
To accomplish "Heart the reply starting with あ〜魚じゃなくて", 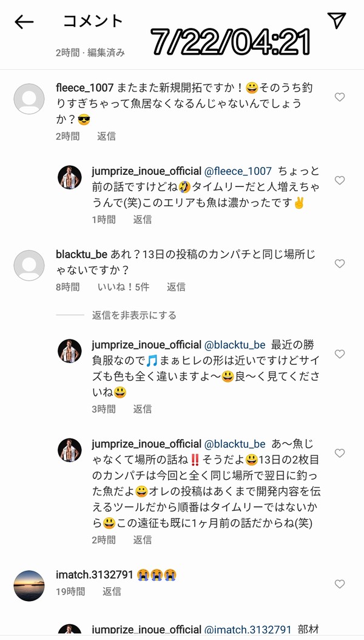I will coord(340,453).
